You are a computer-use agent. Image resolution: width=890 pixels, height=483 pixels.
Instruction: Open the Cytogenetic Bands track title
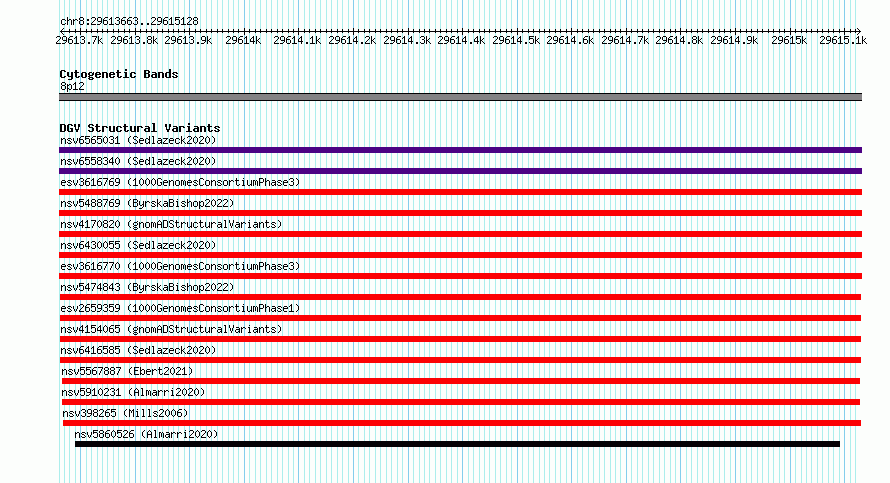pyautogui.click(x=119, y=74)
